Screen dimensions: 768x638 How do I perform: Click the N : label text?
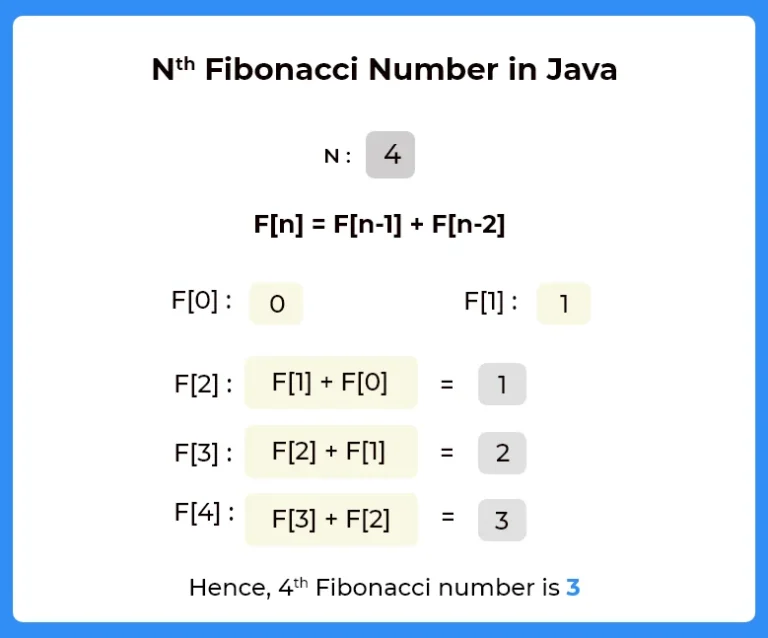point(337,156)
